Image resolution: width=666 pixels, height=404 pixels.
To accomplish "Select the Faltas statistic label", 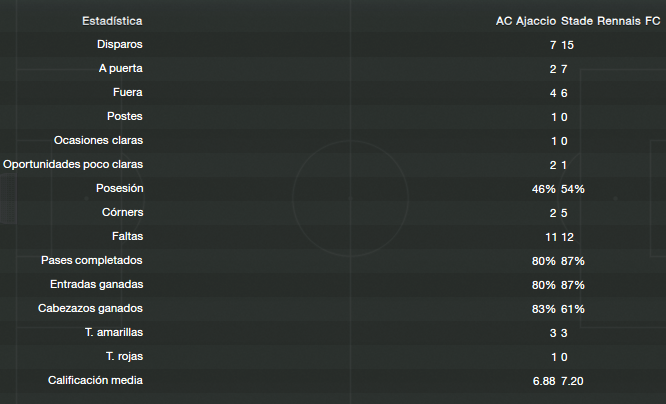I will 127,236.
